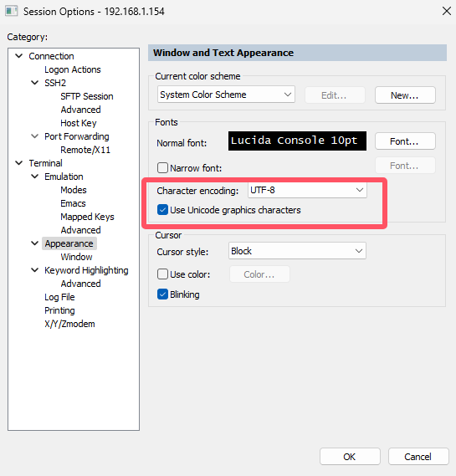Open the Log File category
The width and height of the screenshot is (456, 476).
click(59, 297)
